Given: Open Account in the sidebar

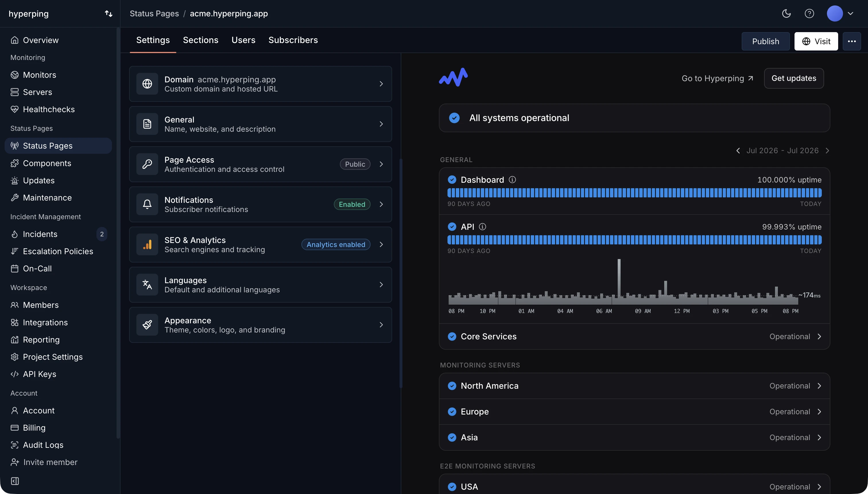Looking at the screenshot, I should (x=58, y=411).
